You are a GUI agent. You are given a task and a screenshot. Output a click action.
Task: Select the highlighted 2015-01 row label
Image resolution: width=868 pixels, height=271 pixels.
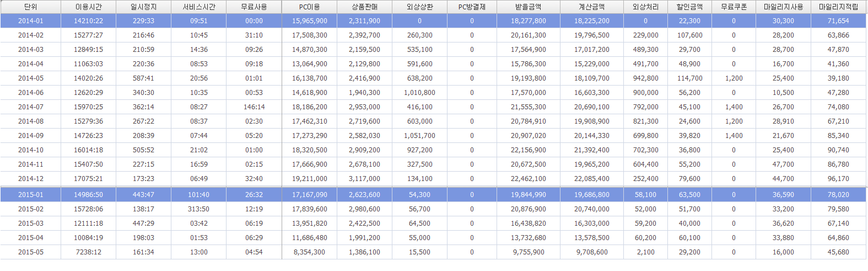coord(31,195)
